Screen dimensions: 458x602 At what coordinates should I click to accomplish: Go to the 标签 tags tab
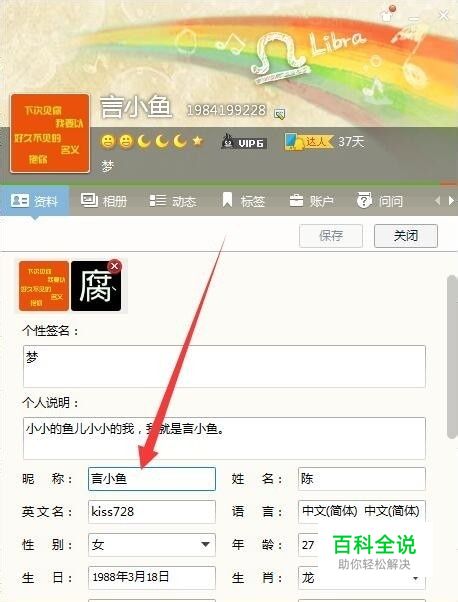point(244,200)
